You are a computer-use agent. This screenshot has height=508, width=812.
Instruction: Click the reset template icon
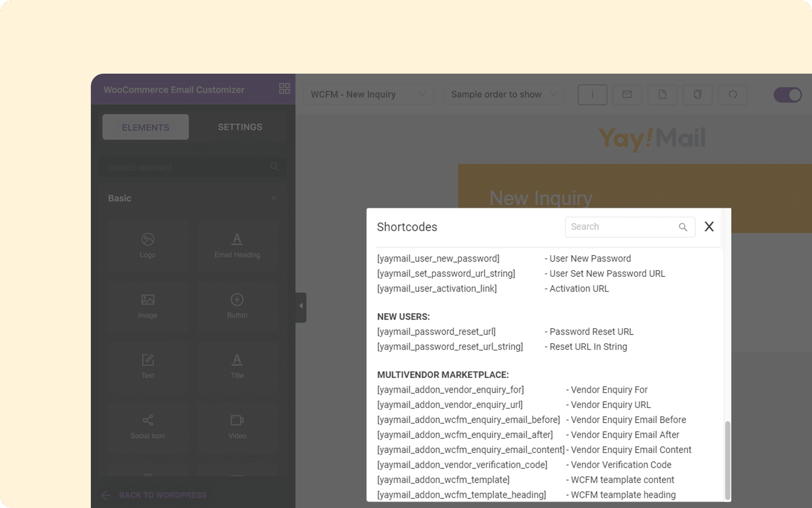pos(733,94)
